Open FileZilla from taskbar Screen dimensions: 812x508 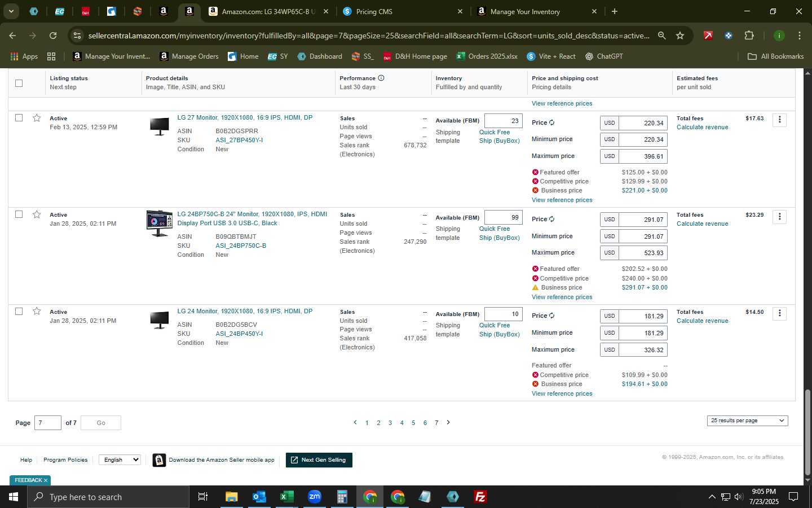[480, 497]
